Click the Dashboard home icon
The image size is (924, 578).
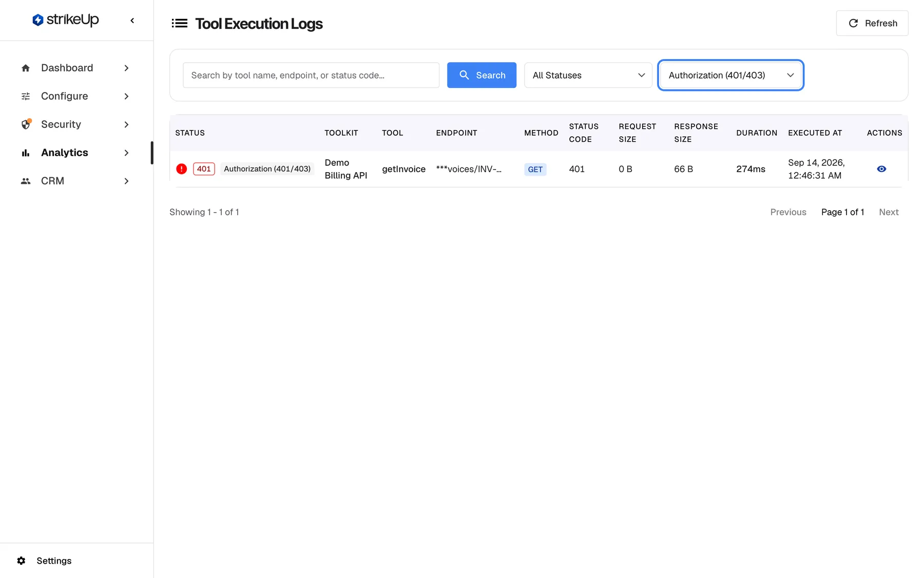click(x=26, y=68)
